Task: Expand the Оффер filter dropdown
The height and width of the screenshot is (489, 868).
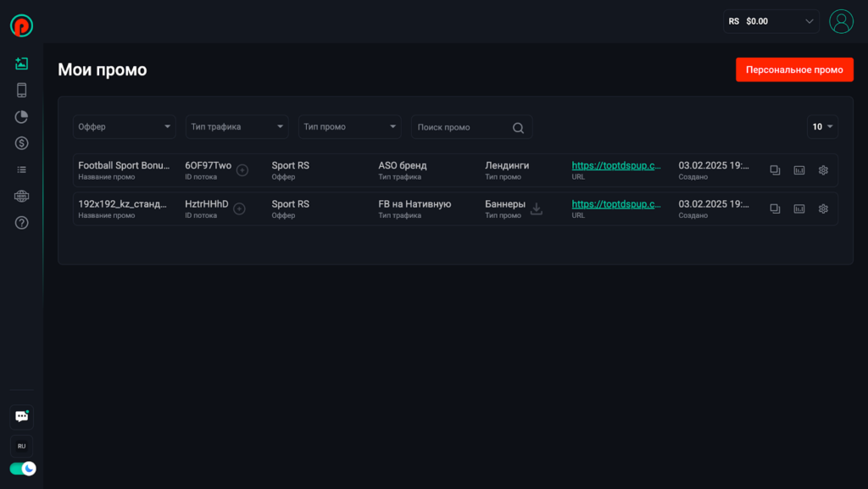Action: [x=124, y=126]
